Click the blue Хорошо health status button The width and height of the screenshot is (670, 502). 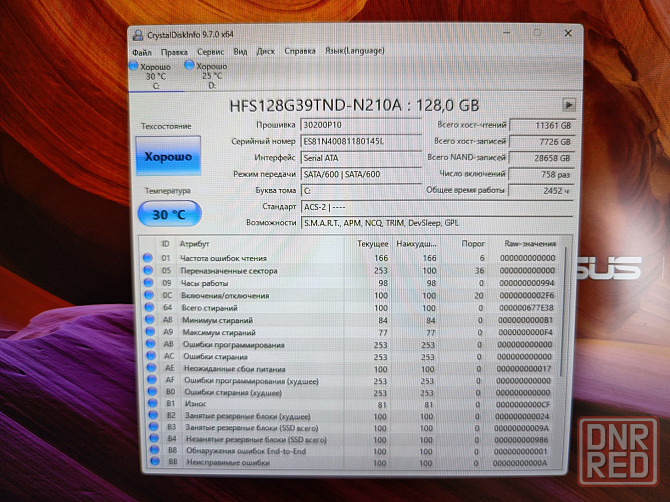click(x=167, y=158)
